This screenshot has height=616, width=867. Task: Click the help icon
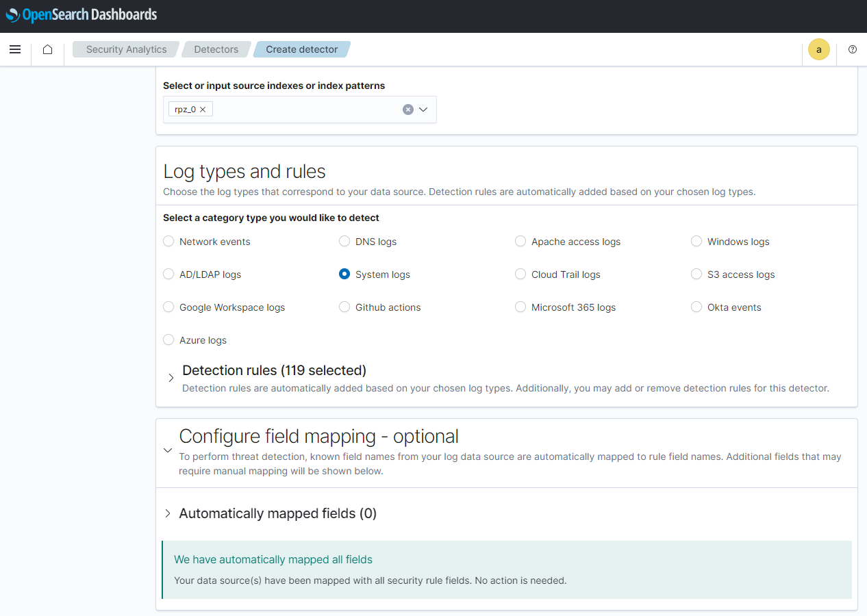(x=852, y=49)
